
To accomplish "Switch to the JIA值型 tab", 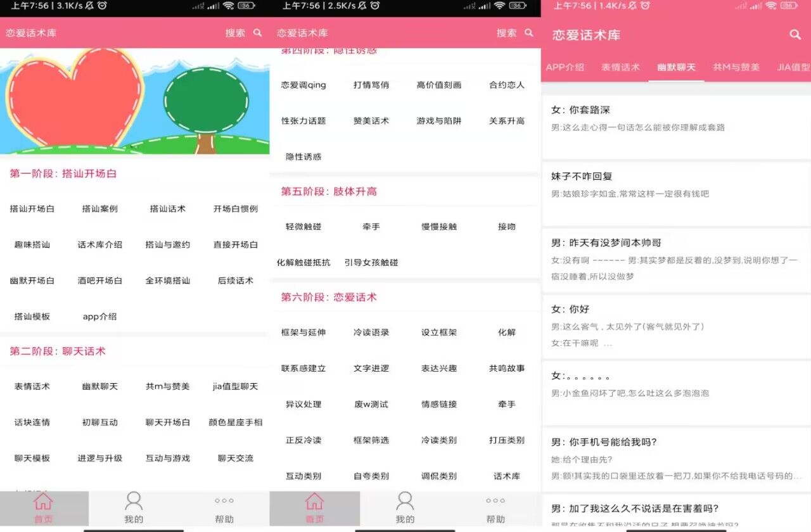I will click(x=794, y=67).
